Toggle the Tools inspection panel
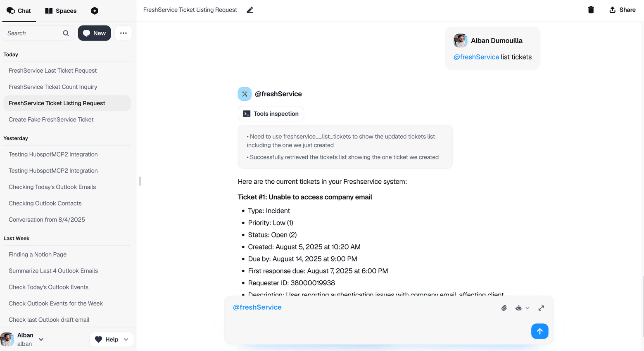The width and height of the screenshot is (644, 351). pyautogui.click(x=271, y=114)
